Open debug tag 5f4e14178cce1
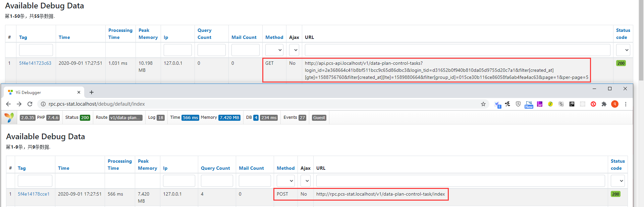This screenshot has width=644, height=207. point(34,194)
